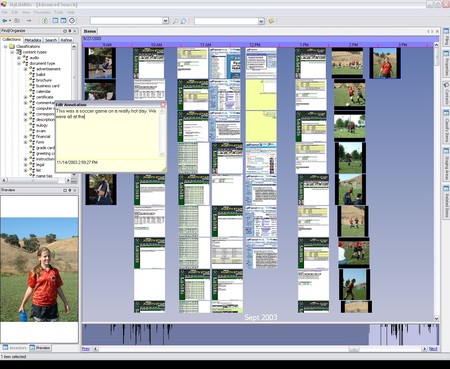Expand the audio tree node

coord(19,58)
